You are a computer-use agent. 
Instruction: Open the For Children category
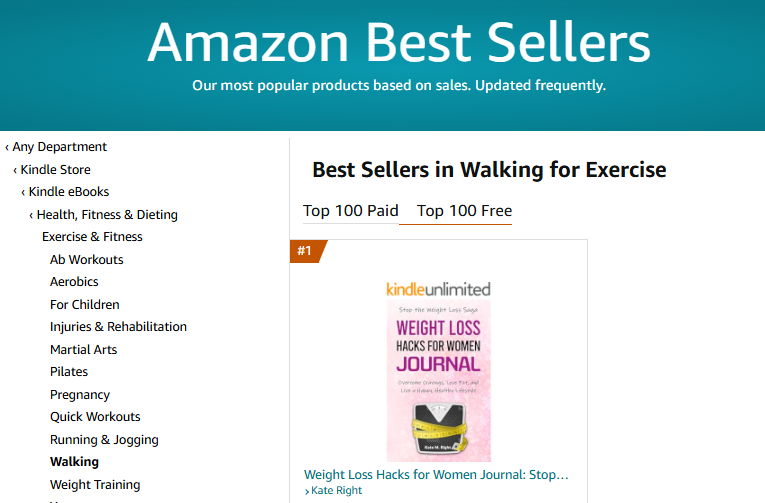click(85, 305)
